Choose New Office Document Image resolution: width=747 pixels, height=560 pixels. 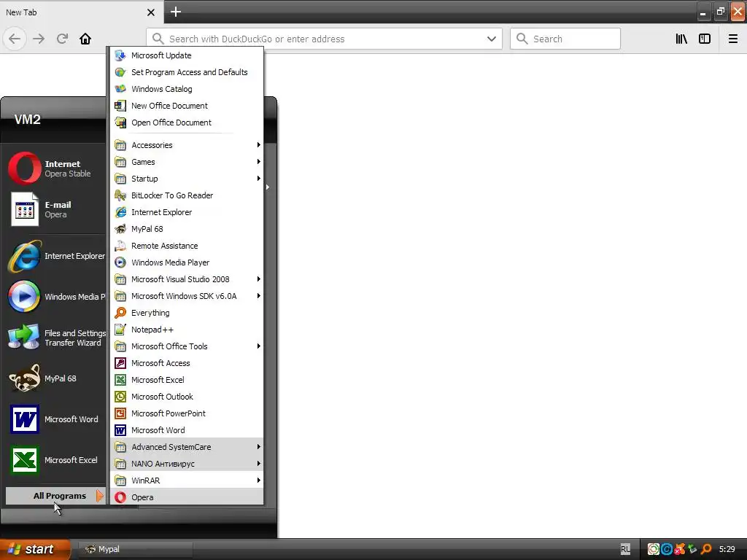(x=187, y=105)
